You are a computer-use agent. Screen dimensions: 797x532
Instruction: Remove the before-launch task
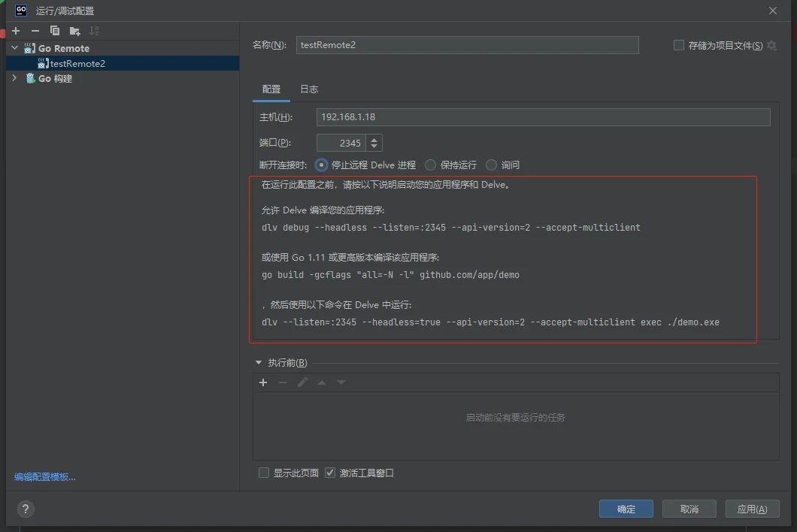click(x=283, y=382)
